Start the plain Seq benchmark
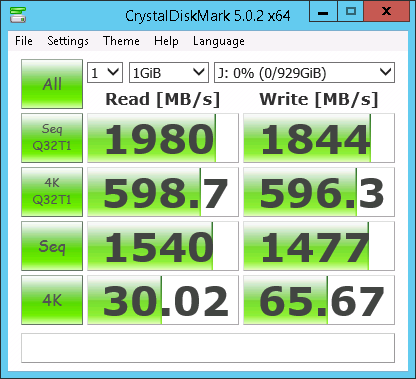Viewport: 416px width, 379px height. 52,246
